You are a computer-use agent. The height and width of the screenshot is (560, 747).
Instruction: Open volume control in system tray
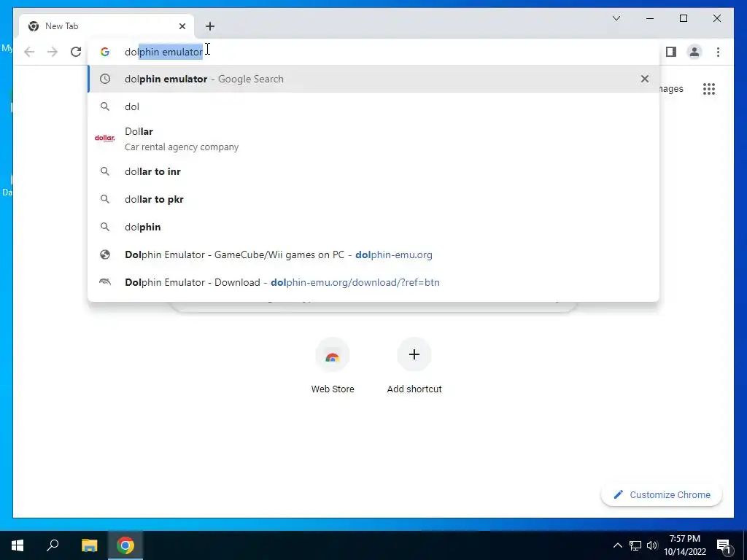coord(652,545)
